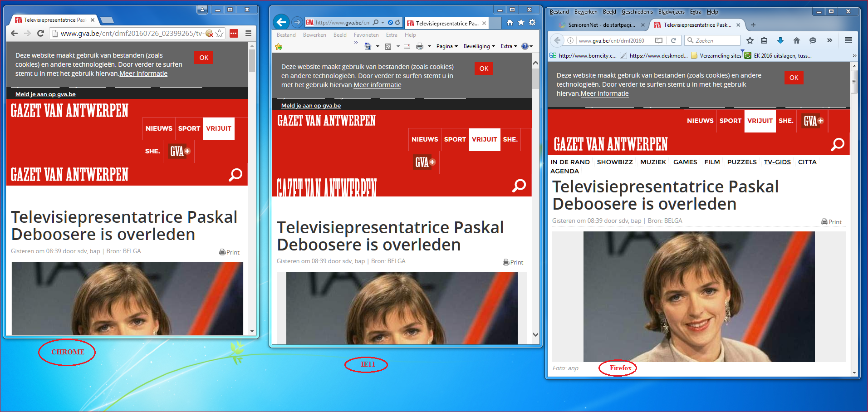Image resolution: width=868 pixels, height=412 pixels.
Task: Click the RSS feed icon in IE11 toolbar
Action: point(389,46)
